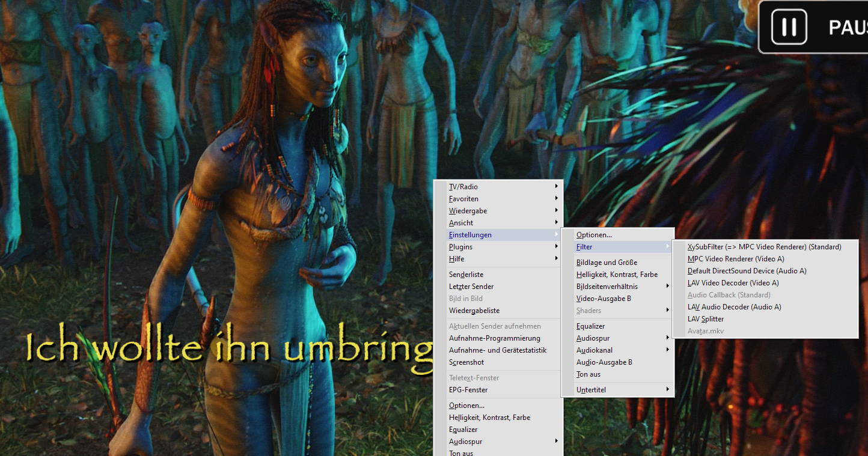Select XySubFilter from the Filter list
The image size is (868, 456).
tap(764, 247)
